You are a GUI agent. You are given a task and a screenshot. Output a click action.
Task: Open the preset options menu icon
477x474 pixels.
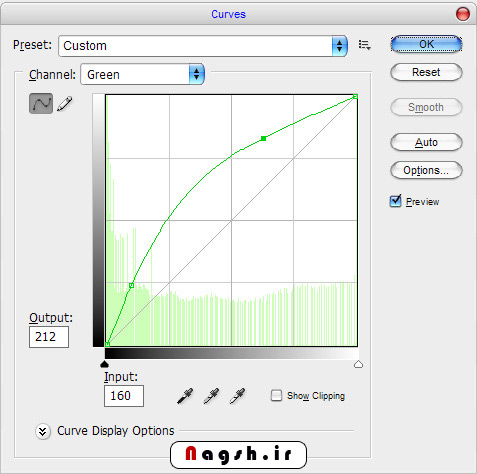pyautogui.click(x=364, y=45)
